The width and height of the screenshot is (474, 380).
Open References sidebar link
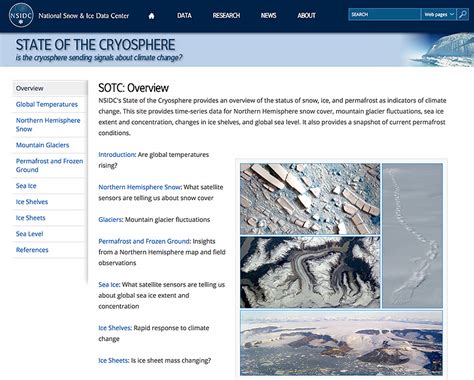32,250
